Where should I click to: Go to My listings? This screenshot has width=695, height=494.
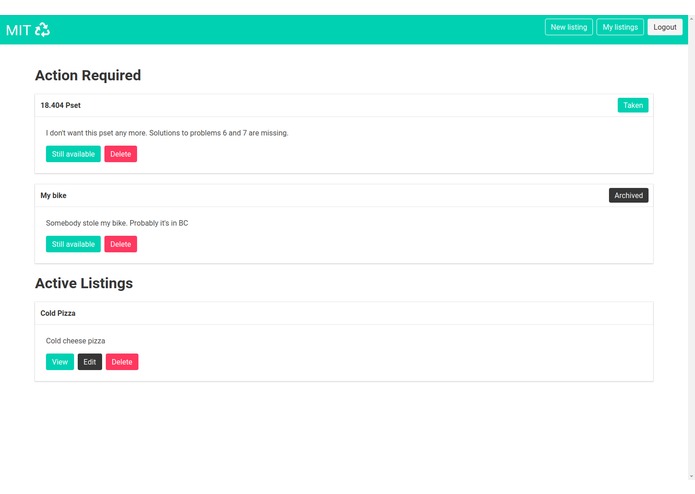[x=620, y=27]
